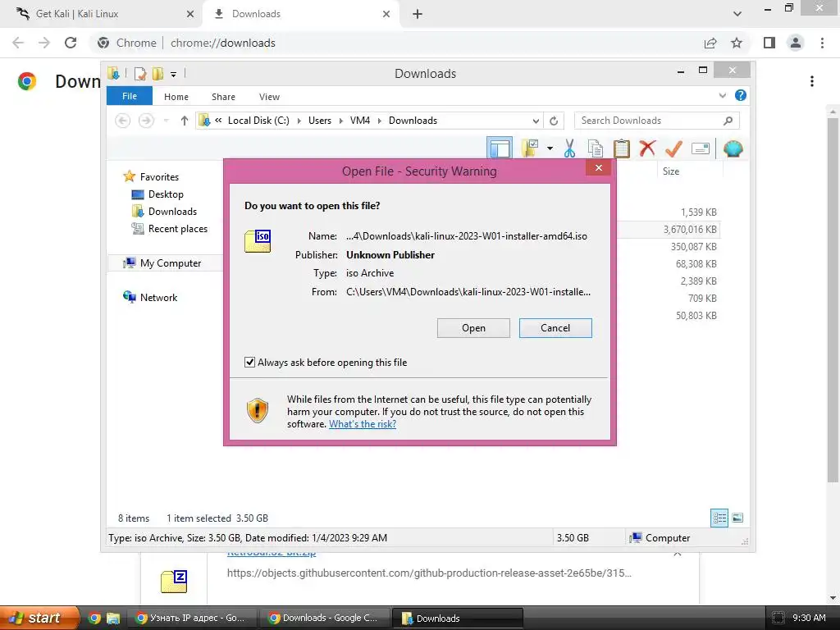The width and height of the screenshot is (840, 630).
Task: Open the recent locations dropdown in Explorer
Action: 166,121
